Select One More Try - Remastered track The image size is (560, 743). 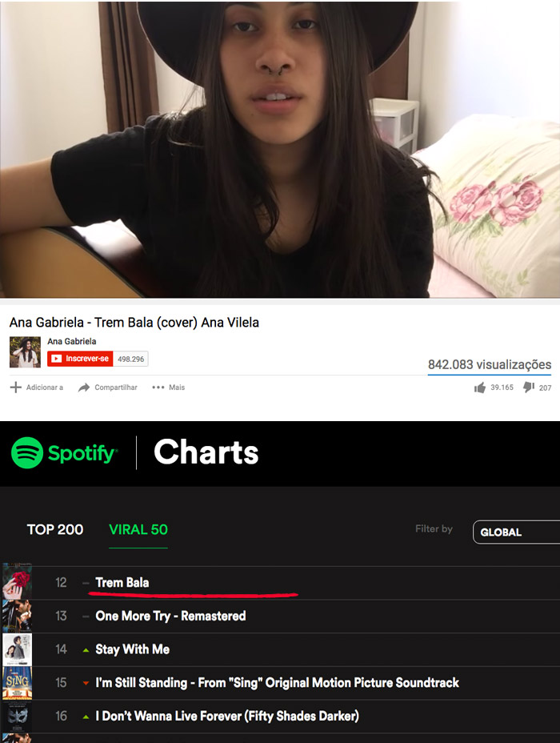coord(170,616)
